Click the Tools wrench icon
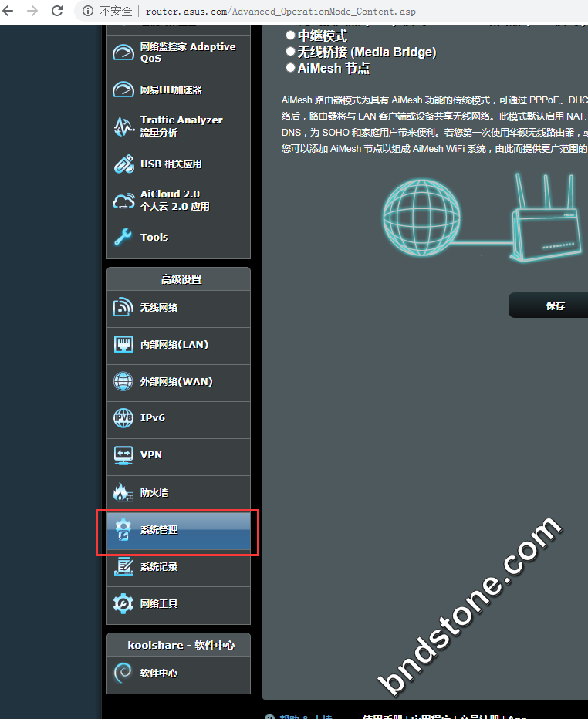The image size is (588, 719). point(123,237)
